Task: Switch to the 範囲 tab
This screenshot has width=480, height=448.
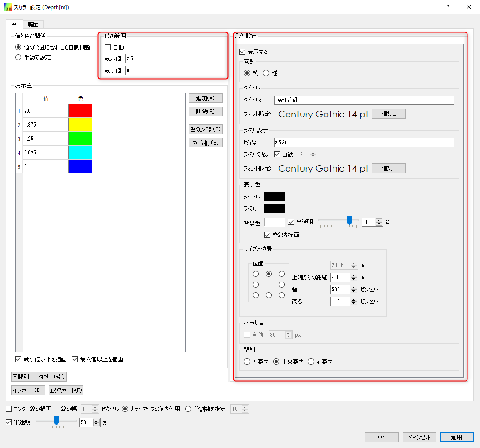Action: [33, 24]
